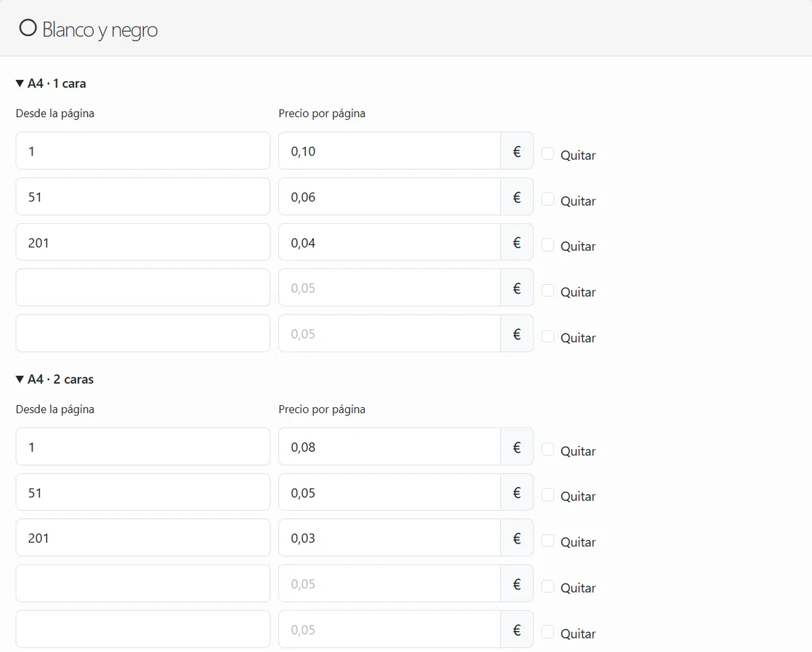Click the euro symbol beside price 0,10
Image resolution: width=812 pixels, height=652 pixels.
[x=517, y=151]
